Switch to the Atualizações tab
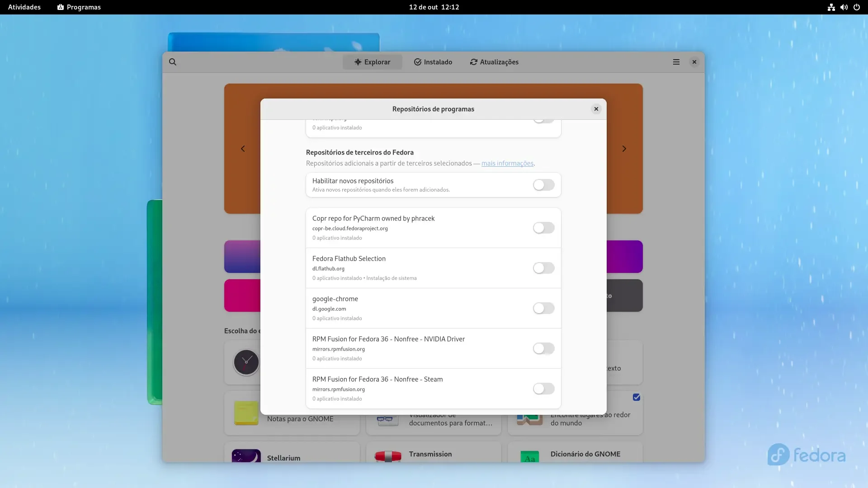This screenshot has width=868, height=488. 494,62
